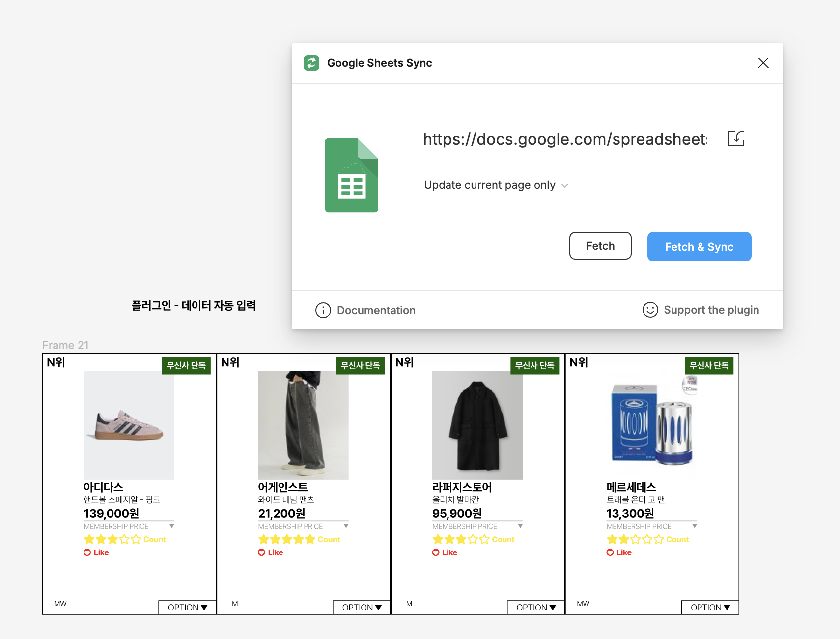
Task: Click the N위 rank label on the 메르세데스 card
Action: tap(579, 362)
